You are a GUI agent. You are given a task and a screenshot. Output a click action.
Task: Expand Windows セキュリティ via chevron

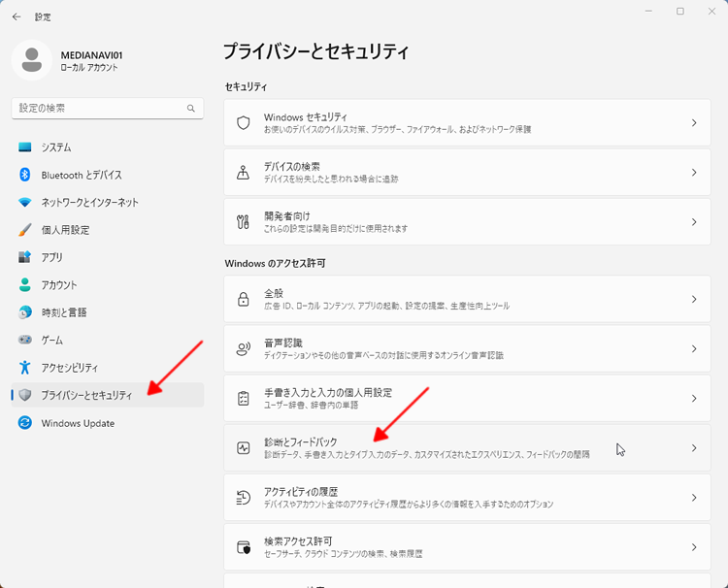[x=694, y=123]
